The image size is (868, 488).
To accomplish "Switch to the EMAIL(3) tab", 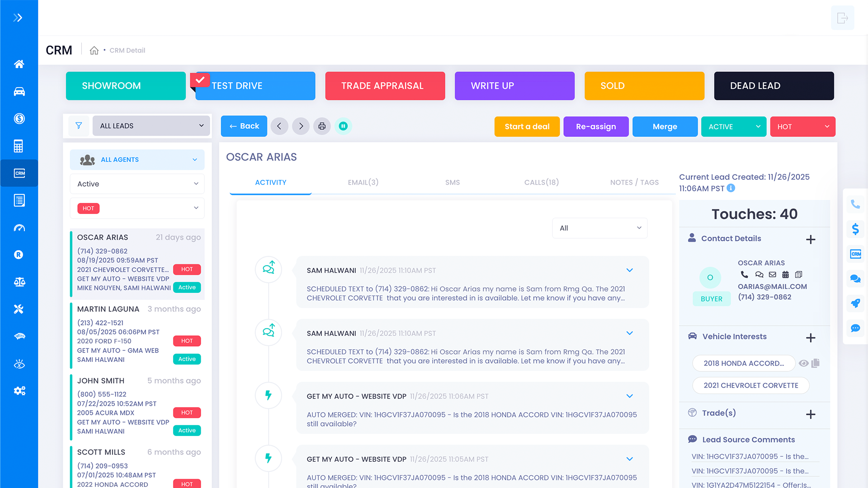I will 363,182.
